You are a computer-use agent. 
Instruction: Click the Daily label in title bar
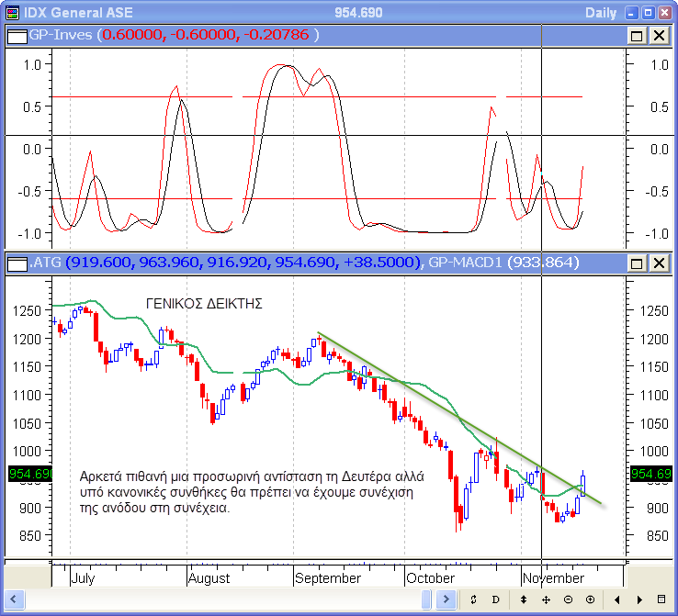[601, 12]
